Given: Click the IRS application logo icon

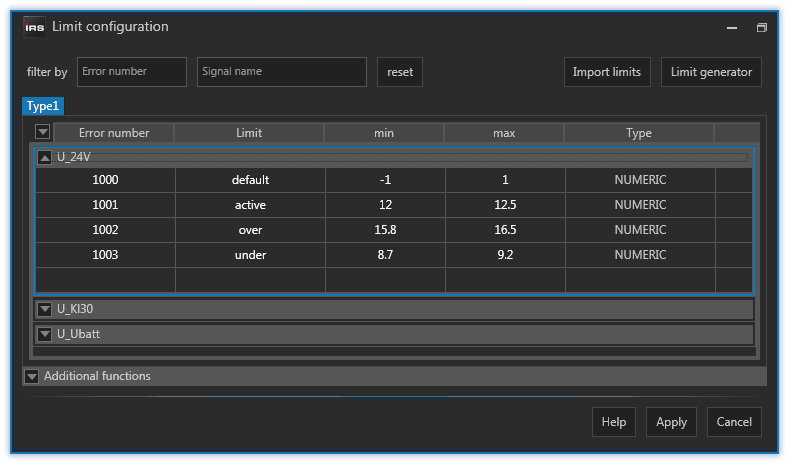Looking at the screenshot, I should coord(34,27).
